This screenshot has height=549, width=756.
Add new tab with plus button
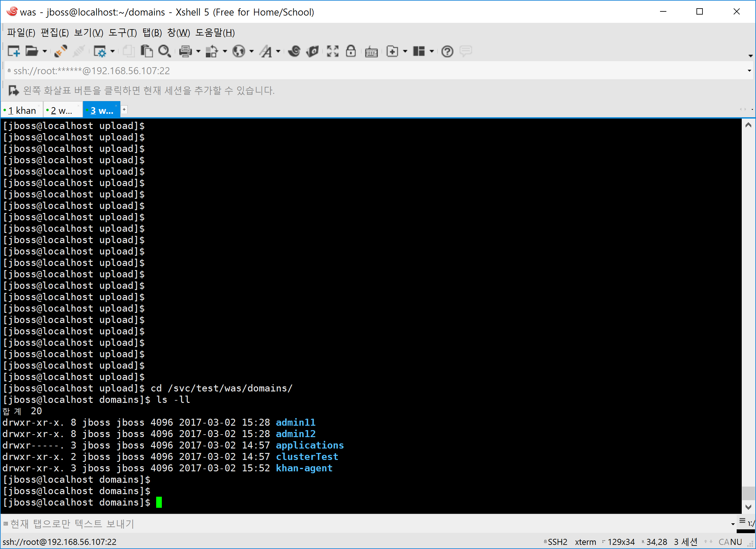[x=124, y=109]
